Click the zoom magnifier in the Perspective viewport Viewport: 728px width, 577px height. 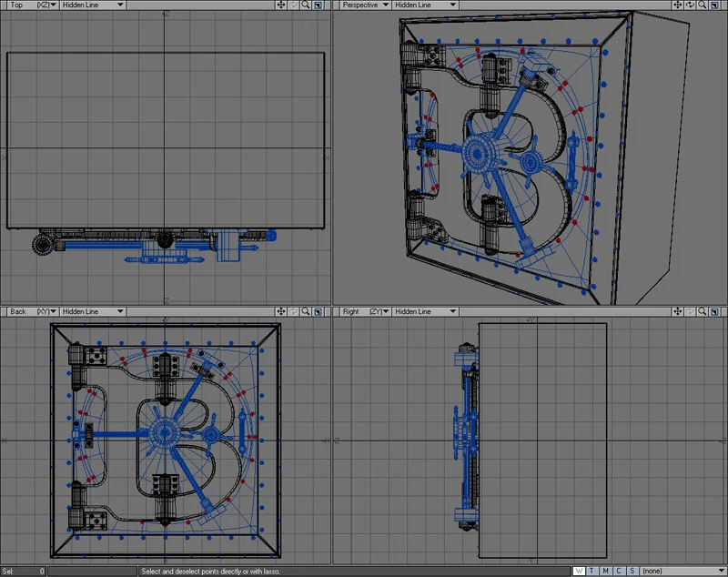pyautogui.click(x=703, y=5)
